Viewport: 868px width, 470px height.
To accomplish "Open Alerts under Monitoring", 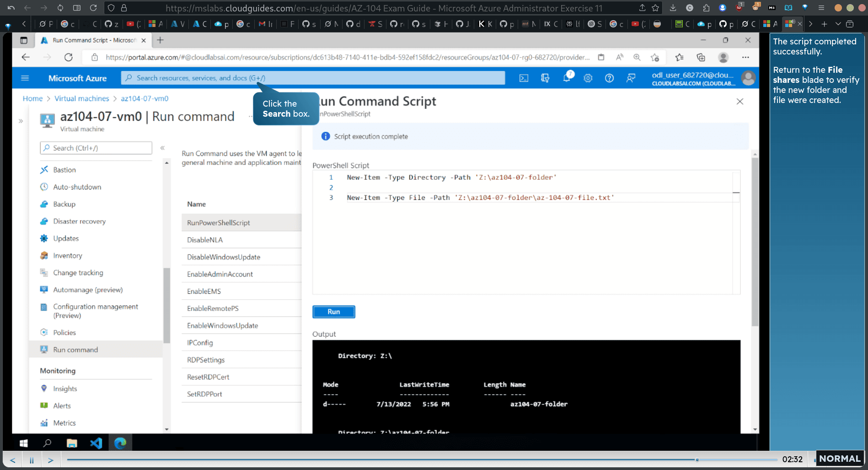I will click(62, 406).
